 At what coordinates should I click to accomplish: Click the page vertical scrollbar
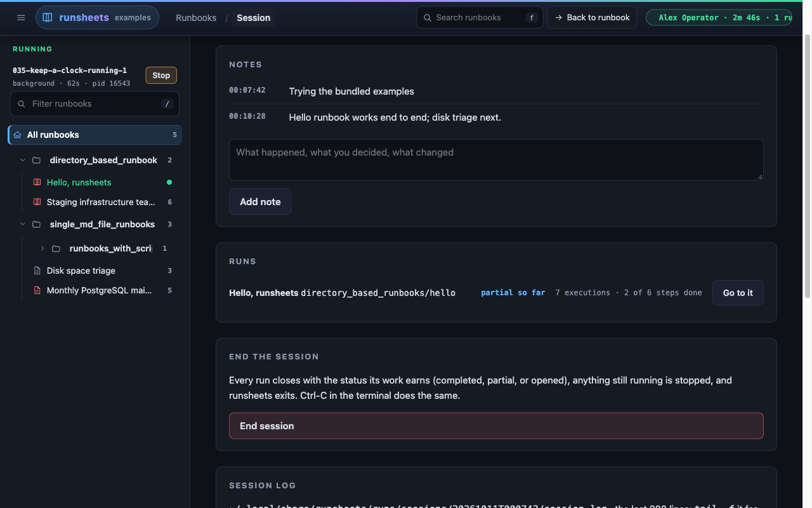click(x=808, y=165)
